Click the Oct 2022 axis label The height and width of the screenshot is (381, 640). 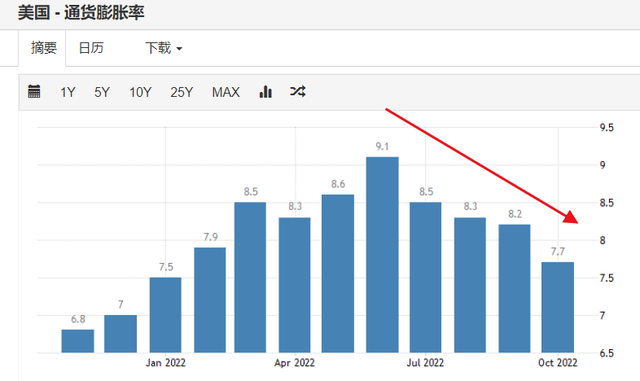(x=558, y=363)
